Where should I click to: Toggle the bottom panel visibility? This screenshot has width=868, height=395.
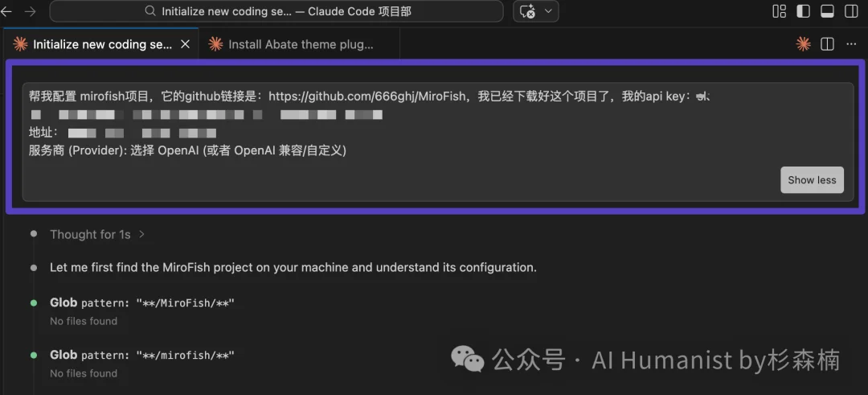827,11
